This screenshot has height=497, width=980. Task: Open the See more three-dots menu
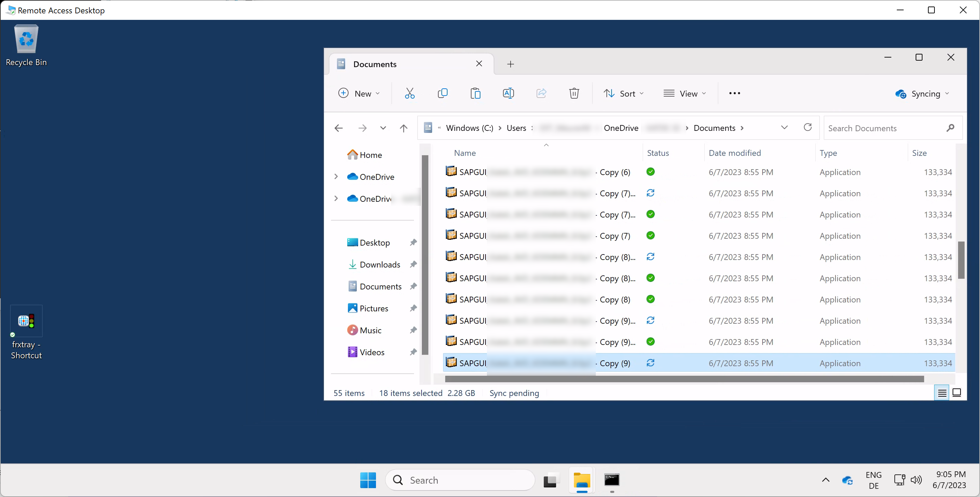(x=734, y=93)
